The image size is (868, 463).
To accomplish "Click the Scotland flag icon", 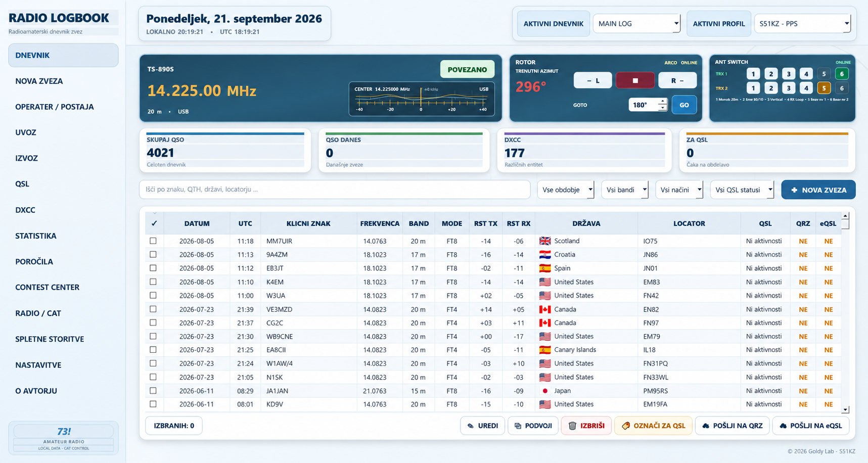I will pos(545,241).
